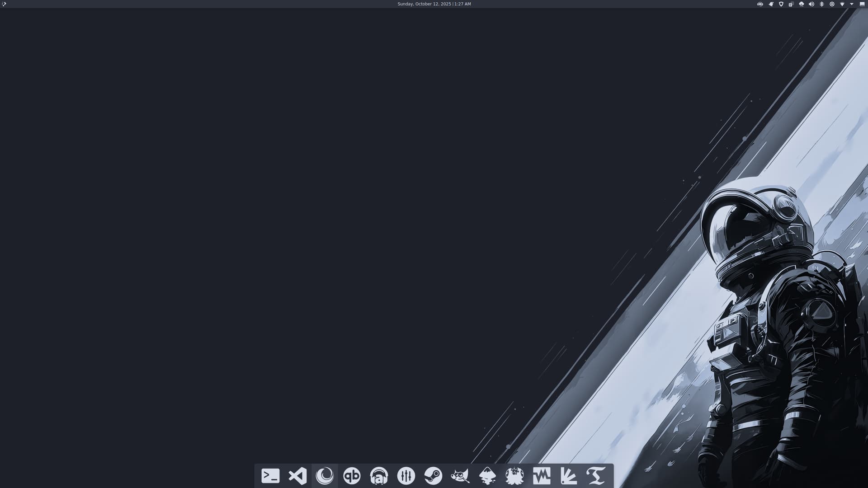Open GIMP from the dock
868x488 pixels.
click(460, 476)
